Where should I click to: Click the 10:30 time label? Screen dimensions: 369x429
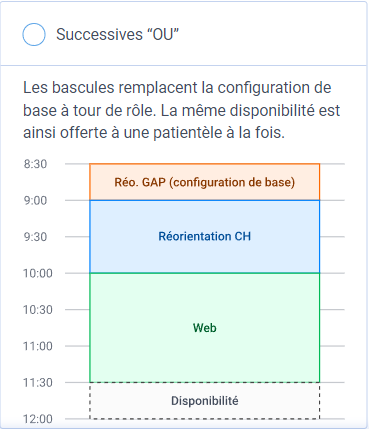[x=38, y=310]
